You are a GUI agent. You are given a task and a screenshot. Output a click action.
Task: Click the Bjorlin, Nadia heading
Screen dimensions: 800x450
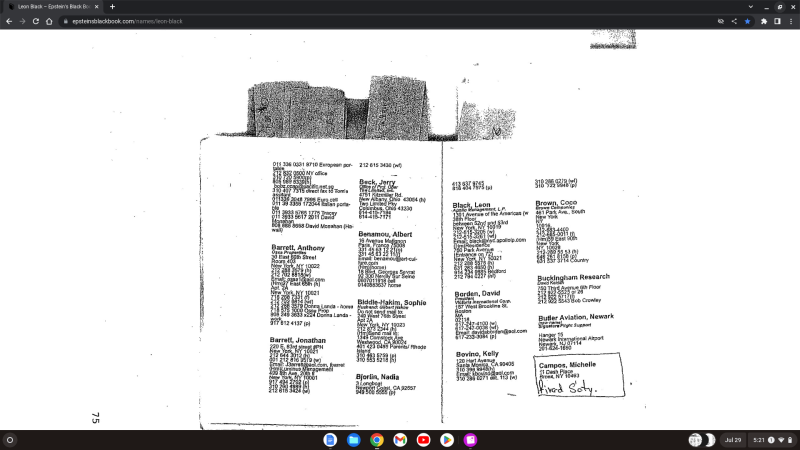click(x=378, y=377)
